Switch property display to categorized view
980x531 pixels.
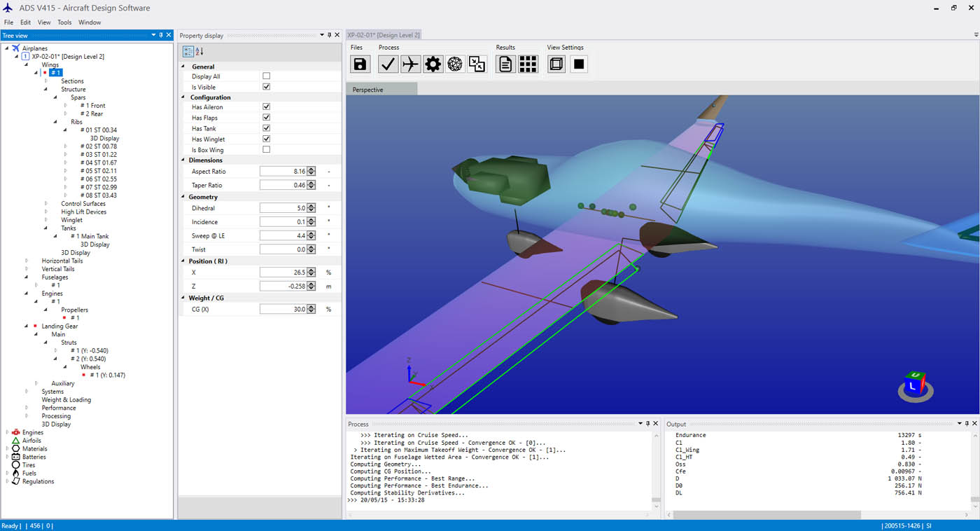[x=188, y=51]
